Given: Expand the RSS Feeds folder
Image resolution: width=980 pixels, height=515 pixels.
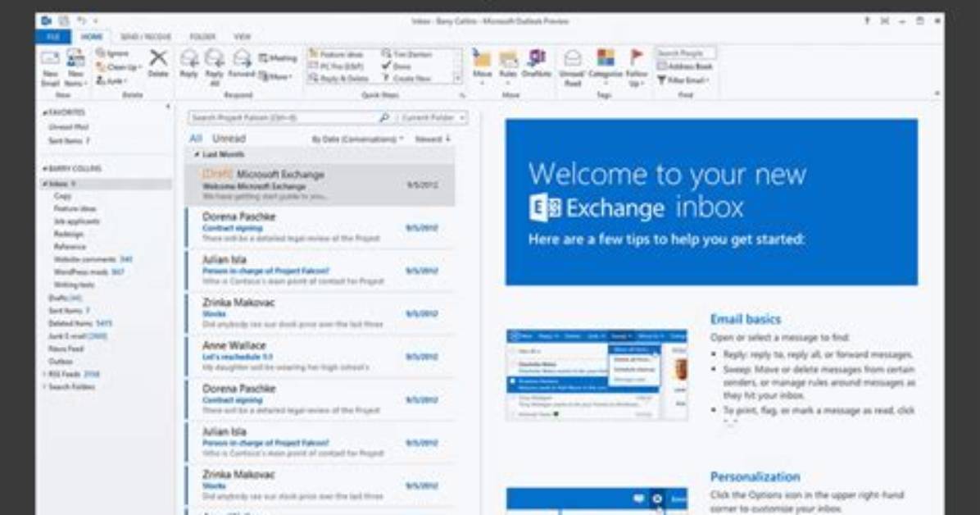Looking at the screenshot, I should coord(45,374).
